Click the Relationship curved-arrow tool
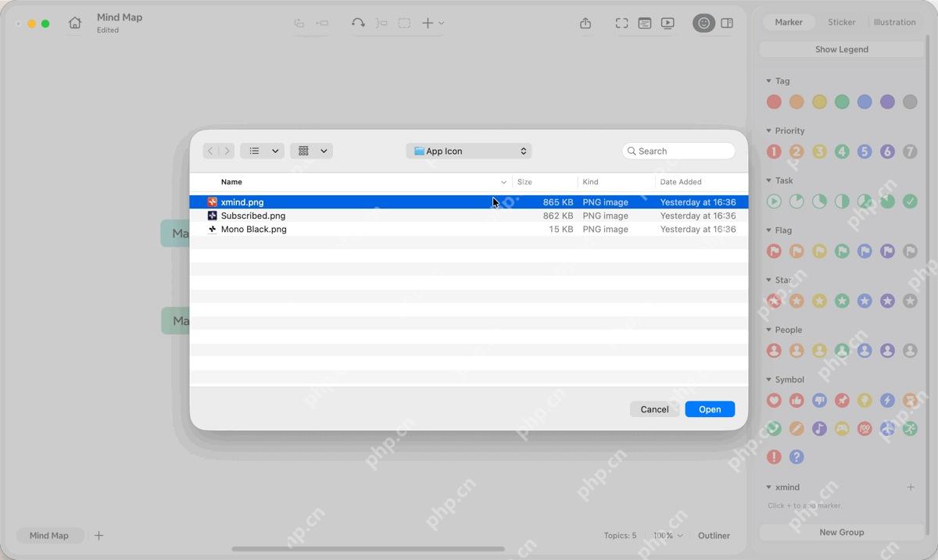Viewport: 938px width, 560px height. pos(358,23)
